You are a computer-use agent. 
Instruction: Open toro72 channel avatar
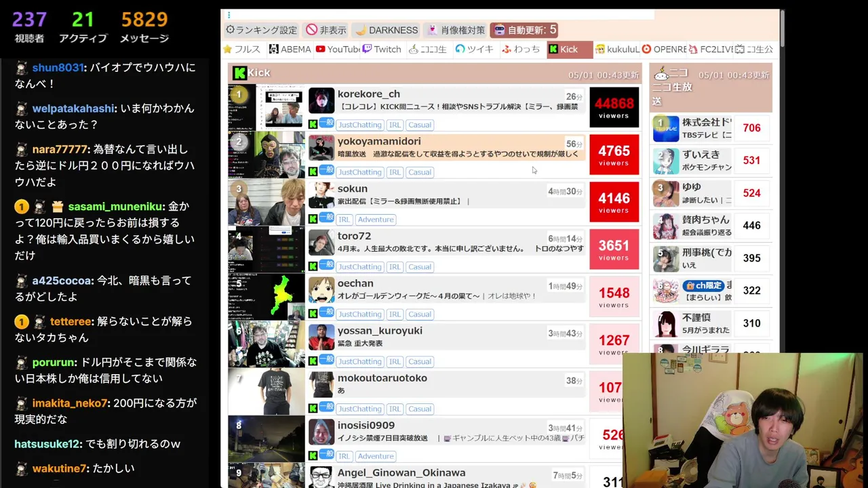[321, 243]
